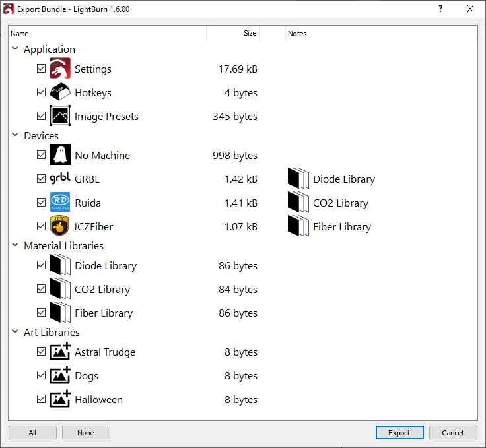Uncheck the Dogs checkbox

pyautogui.click(x=41, y=375)
